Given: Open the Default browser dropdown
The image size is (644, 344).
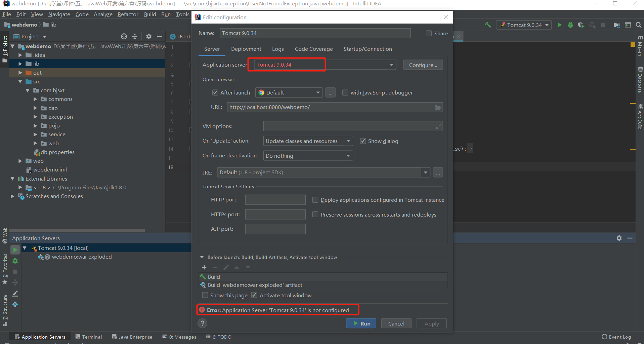Looking at the screenshot, I should (289, 93).
